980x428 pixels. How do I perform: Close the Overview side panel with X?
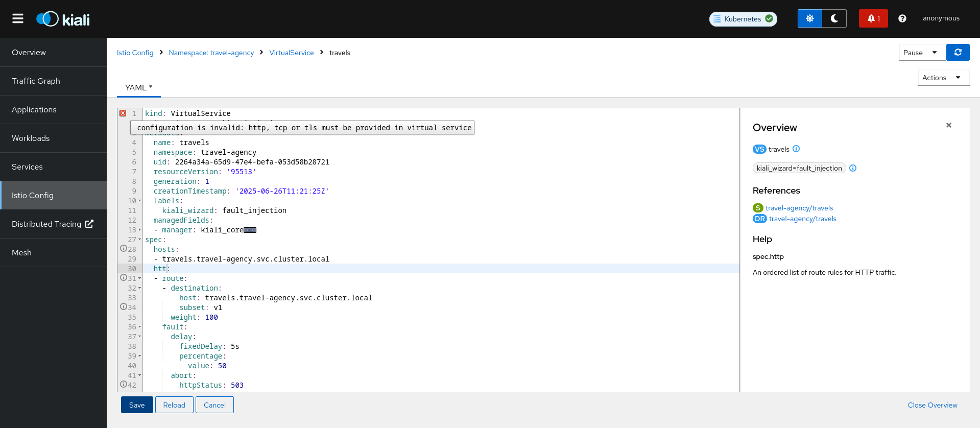pyautogui.click(x=948, y=125)
